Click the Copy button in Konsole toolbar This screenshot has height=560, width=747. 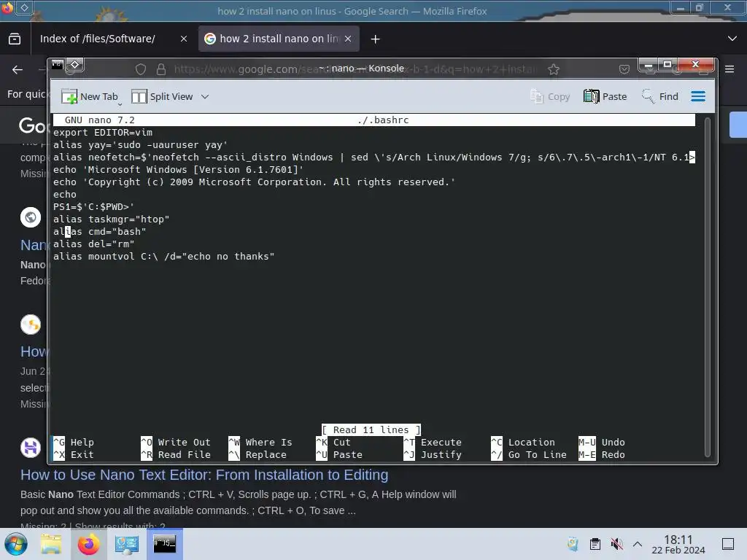click(550, 97)
